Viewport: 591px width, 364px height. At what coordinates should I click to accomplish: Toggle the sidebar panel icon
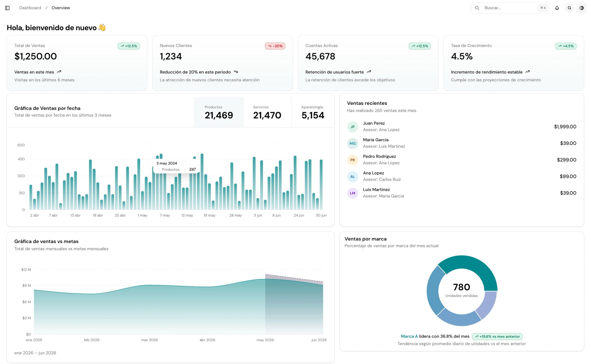tap(7, 8)
